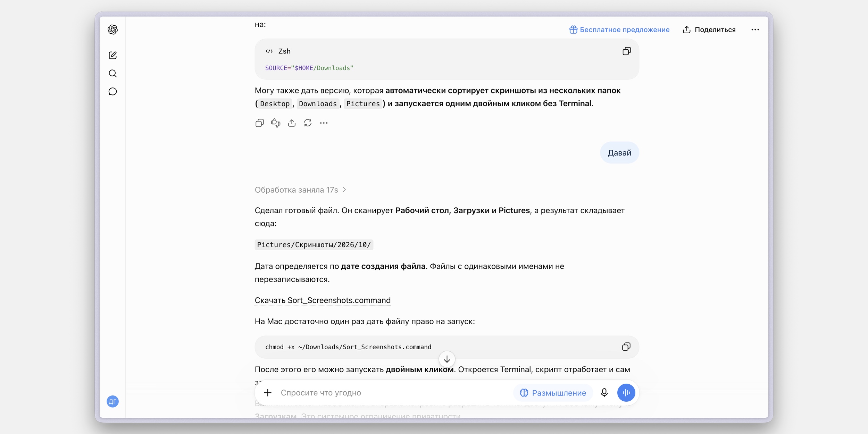Launch voice mode with blue waveform button

[x=626, y=393]
